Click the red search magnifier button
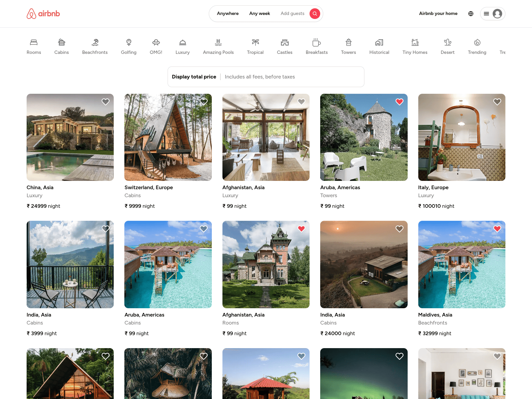 [x=315, y=14]
